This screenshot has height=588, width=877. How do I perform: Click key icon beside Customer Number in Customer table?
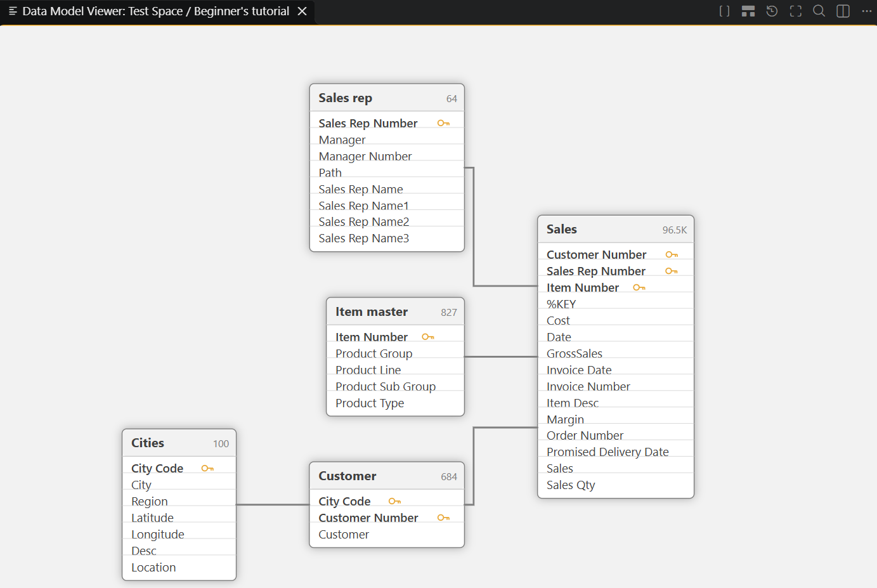tap(443, 518)
